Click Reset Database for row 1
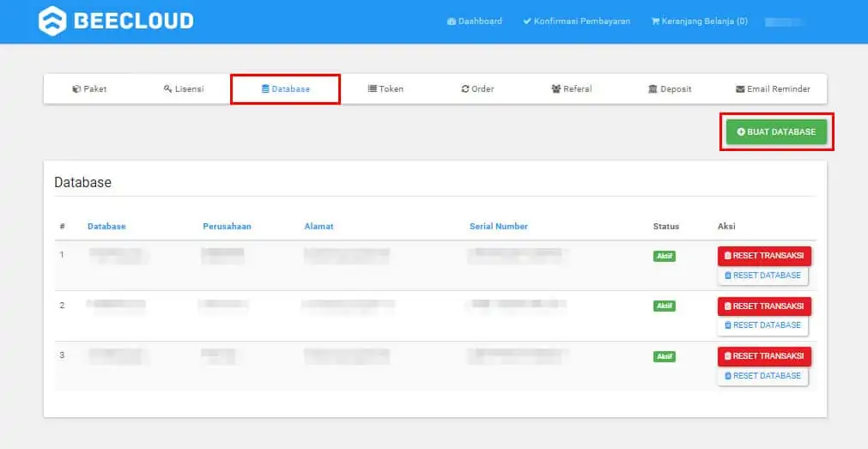 click(x=762, y=276)
